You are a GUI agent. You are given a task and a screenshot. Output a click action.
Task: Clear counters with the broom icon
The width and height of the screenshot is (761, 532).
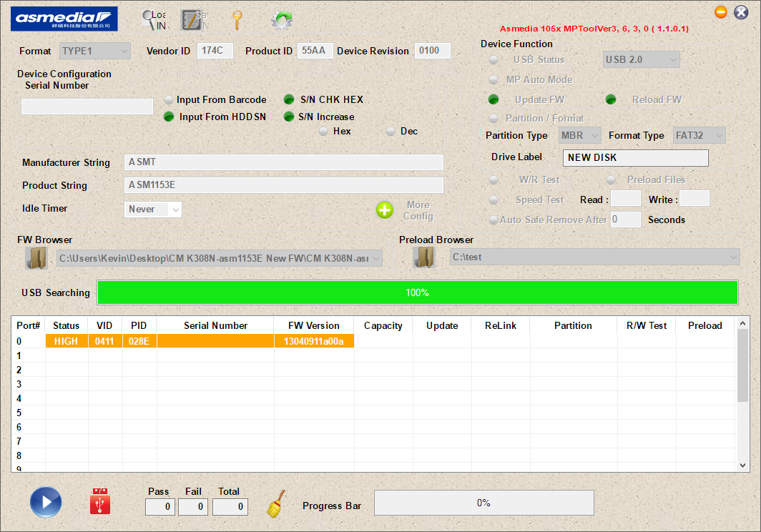point(275,504)
